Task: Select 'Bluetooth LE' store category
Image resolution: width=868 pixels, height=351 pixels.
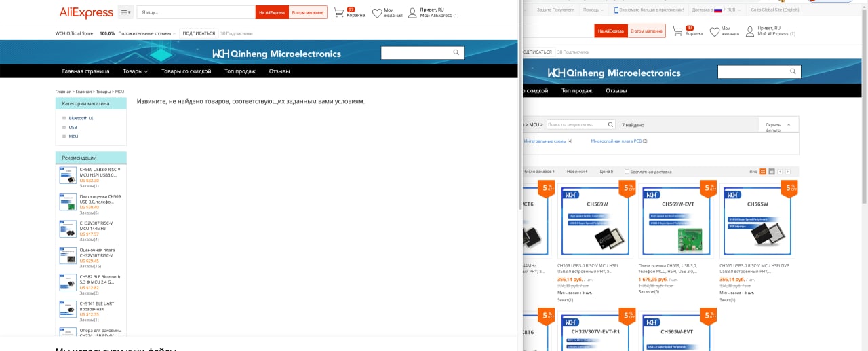Action: point(81,118)
